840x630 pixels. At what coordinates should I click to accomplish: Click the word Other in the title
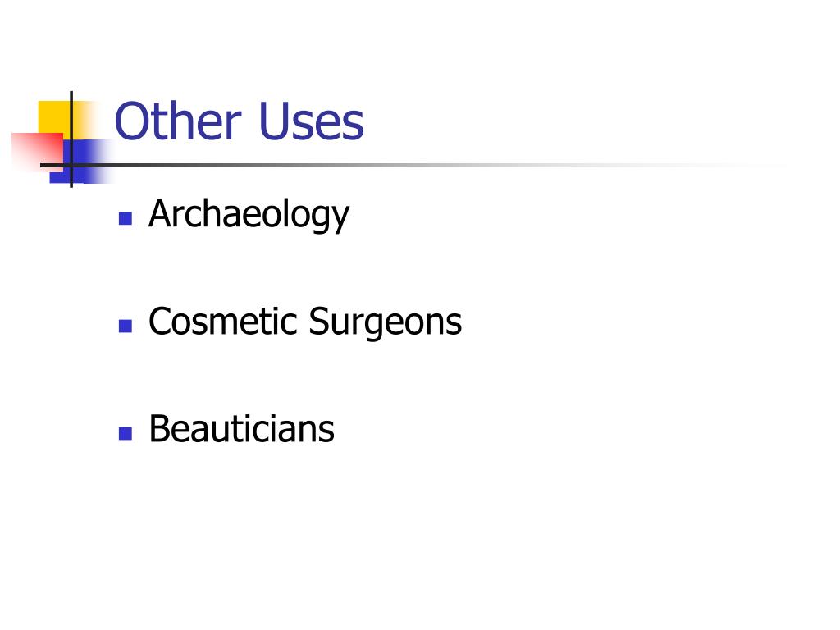point(178,121)
